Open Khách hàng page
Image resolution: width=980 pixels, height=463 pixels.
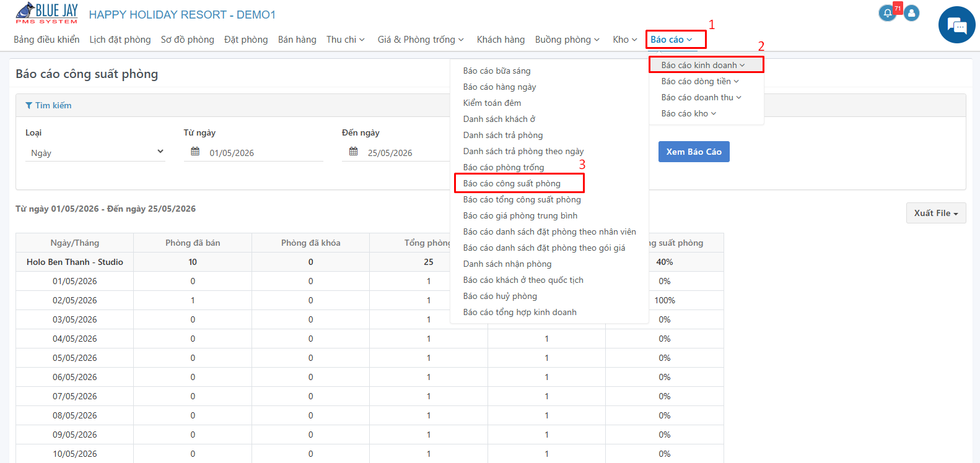(x=501, y=40)
